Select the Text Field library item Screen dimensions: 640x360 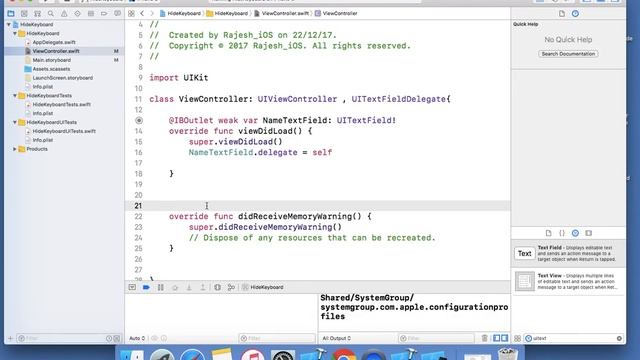click(x=568, y=254)
